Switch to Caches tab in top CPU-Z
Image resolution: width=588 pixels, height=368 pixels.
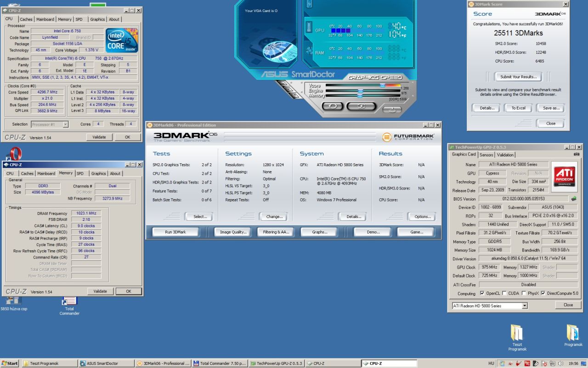click(x=26, y=19)
